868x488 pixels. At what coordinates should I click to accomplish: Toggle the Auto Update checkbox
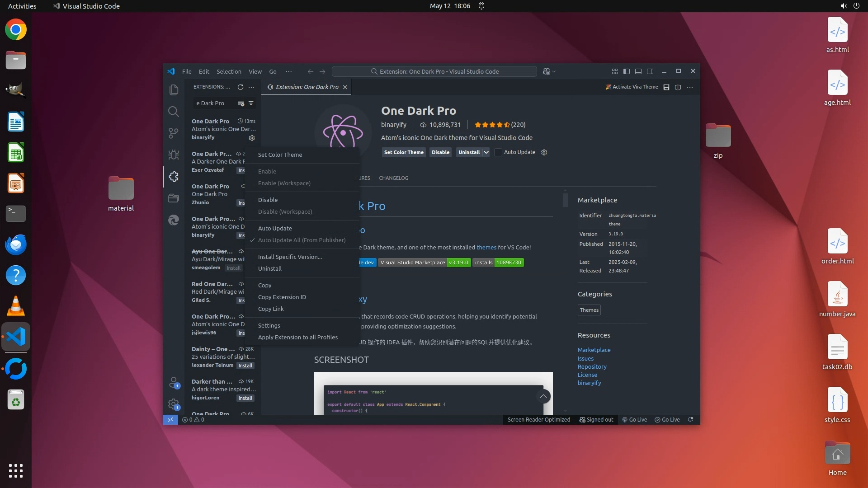coord(498,152)
